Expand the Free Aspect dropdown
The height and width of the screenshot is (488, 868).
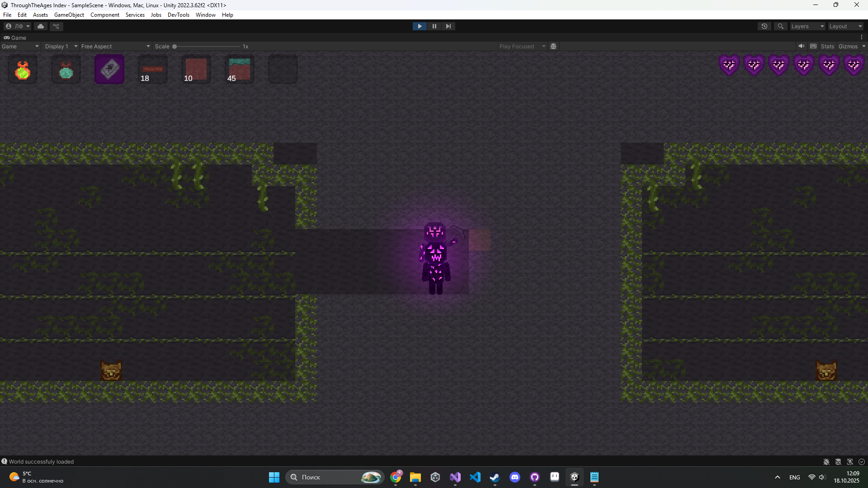click(x=115, y=46)
